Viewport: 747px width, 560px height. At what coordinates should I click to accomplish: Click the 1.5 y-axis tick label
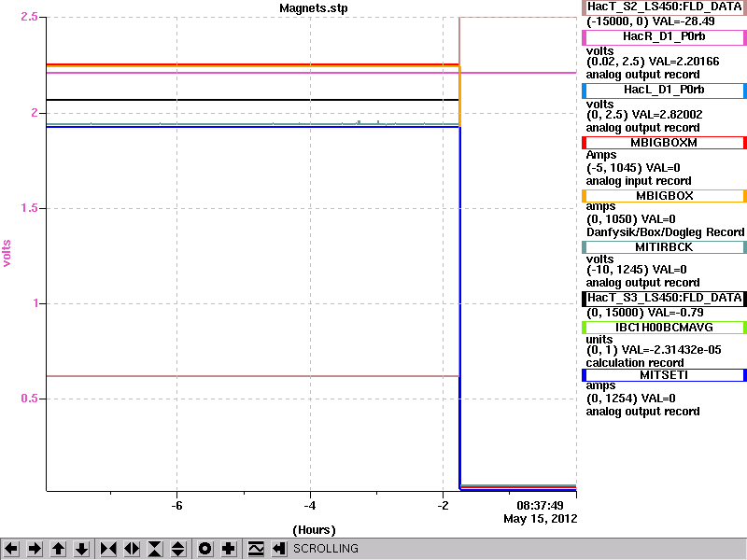pos(29,208)
